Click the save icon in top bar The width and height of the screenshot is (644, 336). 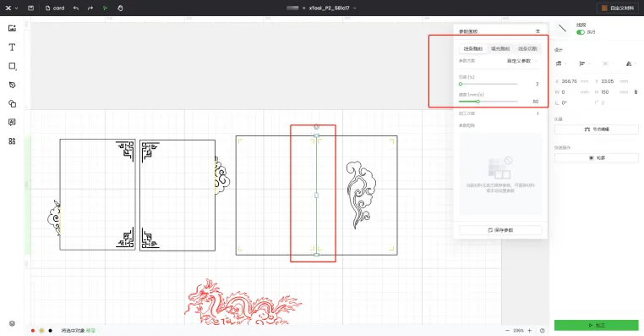click(30, 8)
